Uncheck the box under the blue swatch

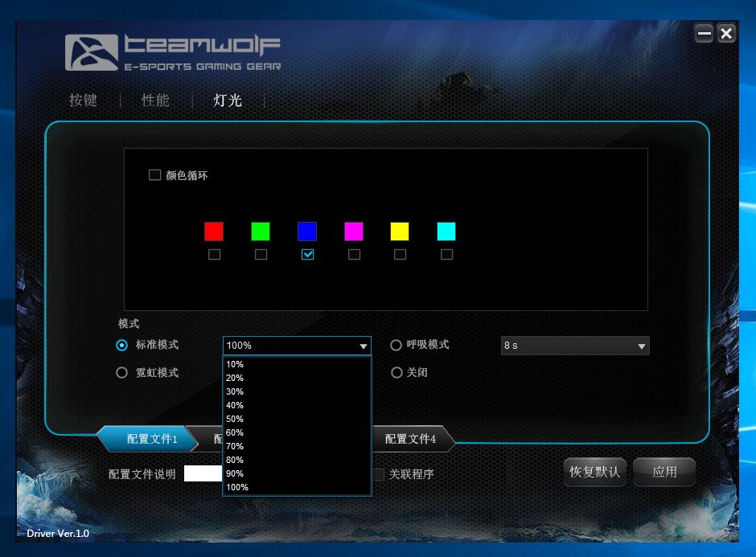point(307,254)
